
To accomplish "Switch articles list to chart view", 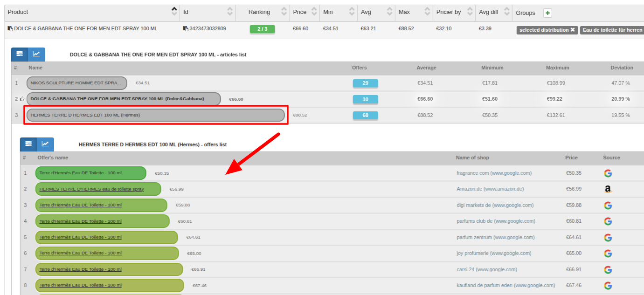I will 36,54.
